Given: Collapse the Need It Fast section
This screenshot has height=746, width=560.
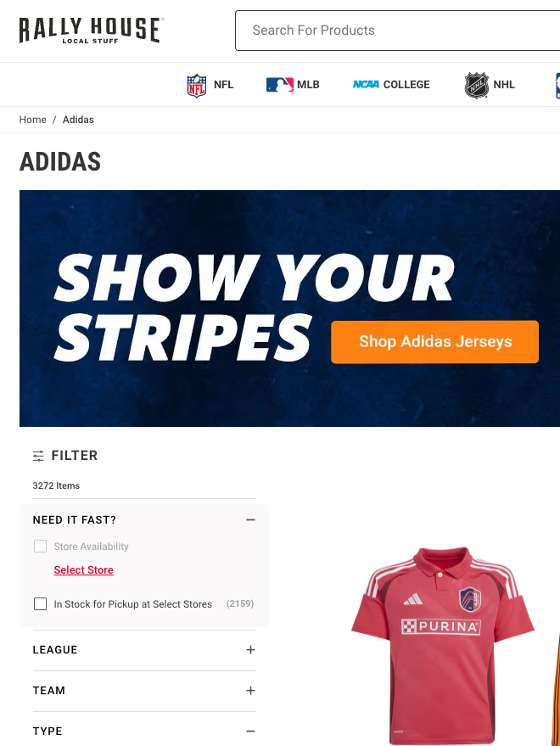Looking at the screenshot, I should pyautogui.click(x=250, y=519).
